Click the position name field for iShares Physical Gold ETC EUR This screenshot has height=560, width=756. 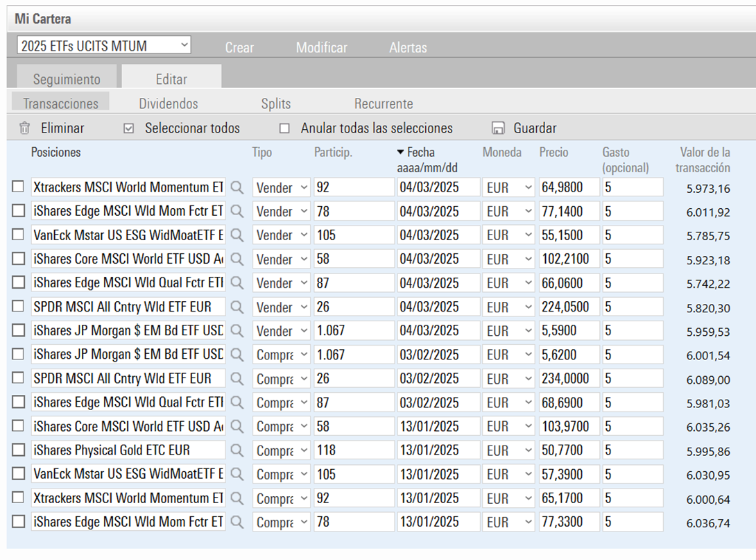point(128,450)
